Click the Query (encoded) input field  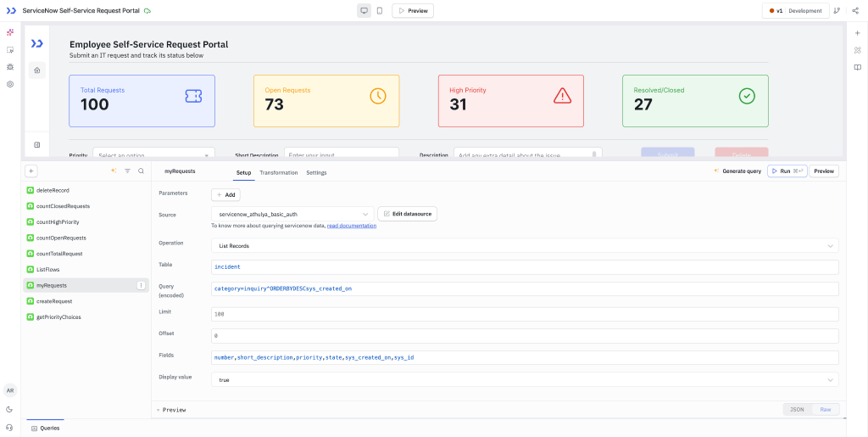[525, 289]
